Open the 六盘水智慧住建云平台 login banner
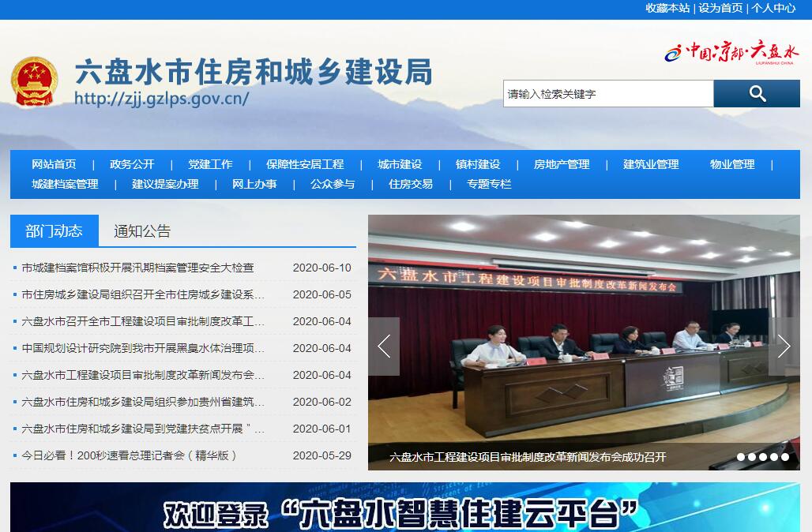This screenshot has height=532, width=812. pos(405,508)
